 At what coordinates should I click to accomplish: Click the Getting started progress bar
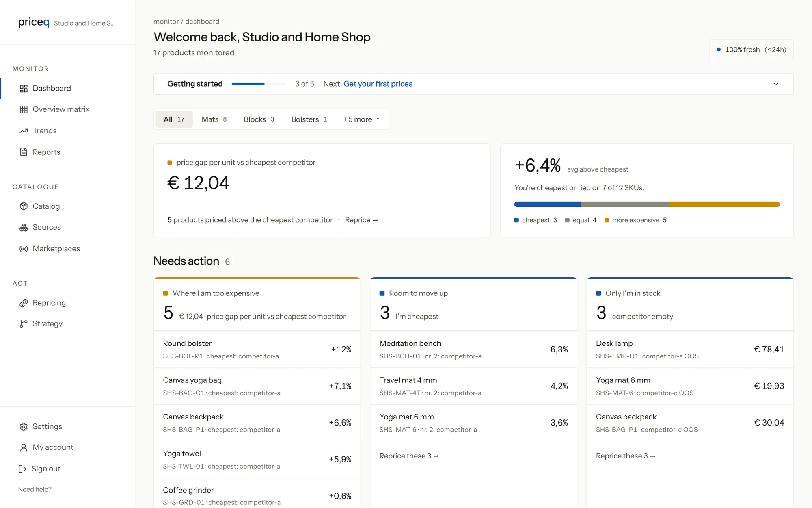(x=259, y=84)
